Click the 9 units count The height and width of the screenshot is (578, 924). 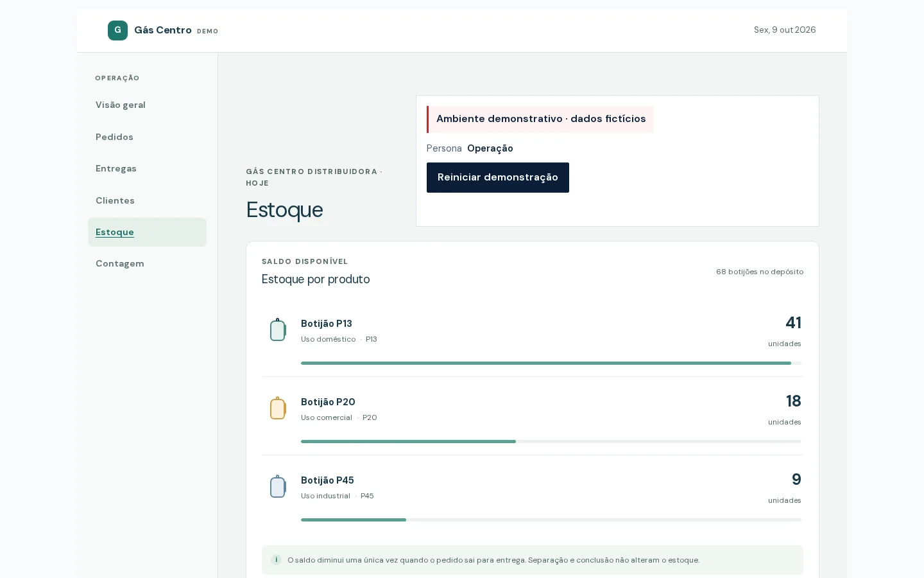tap(796, 479)
